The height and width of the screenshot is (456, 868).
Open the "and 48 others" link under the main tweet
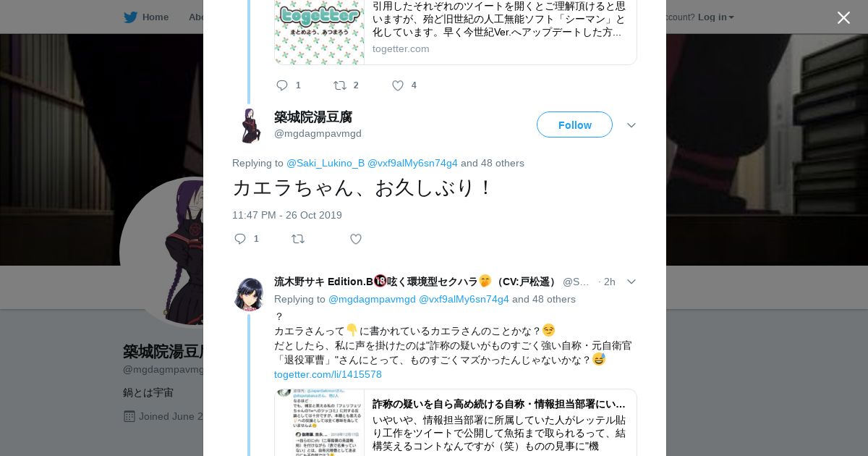(493, 163)
